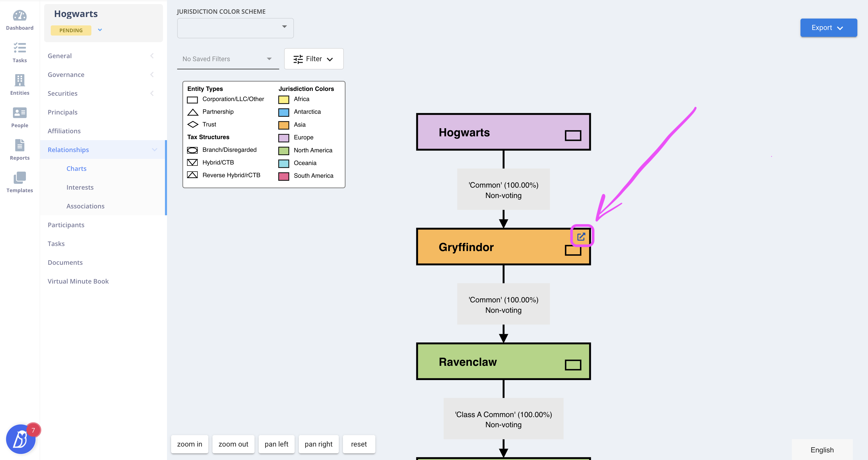868x460 pixels.
Task: Expand the Securities section chevron
Action: click(x=152, y=93)
